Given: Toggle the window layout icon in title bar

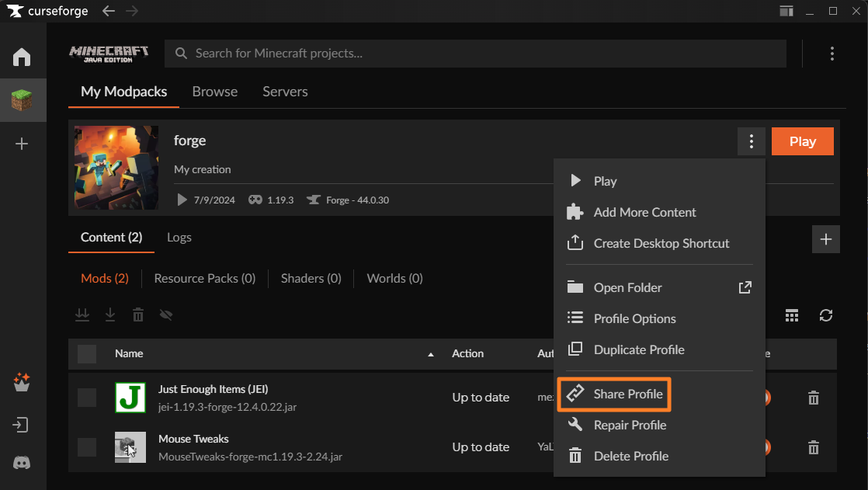Looking at the screenshot, I should 786,11.
